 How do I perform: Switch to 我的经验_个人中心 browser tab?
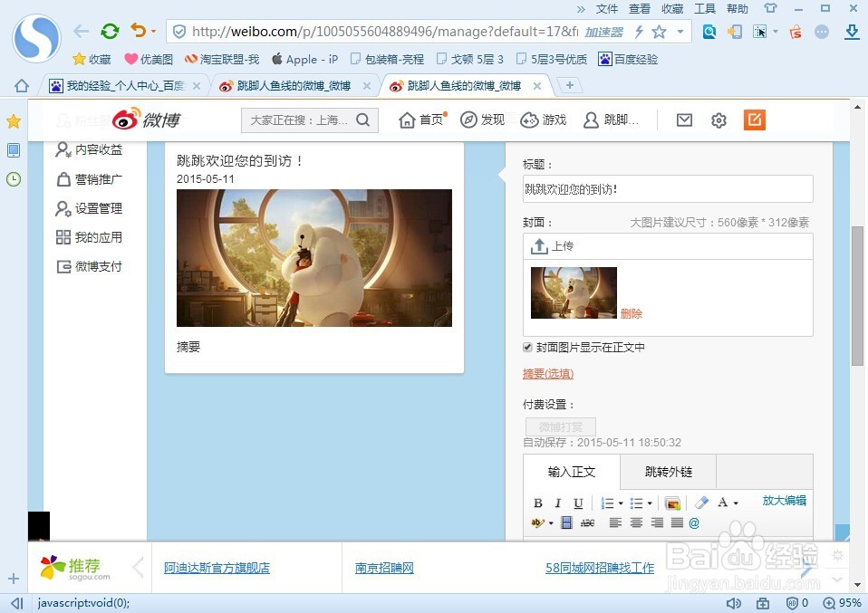(x=124, y=86)
